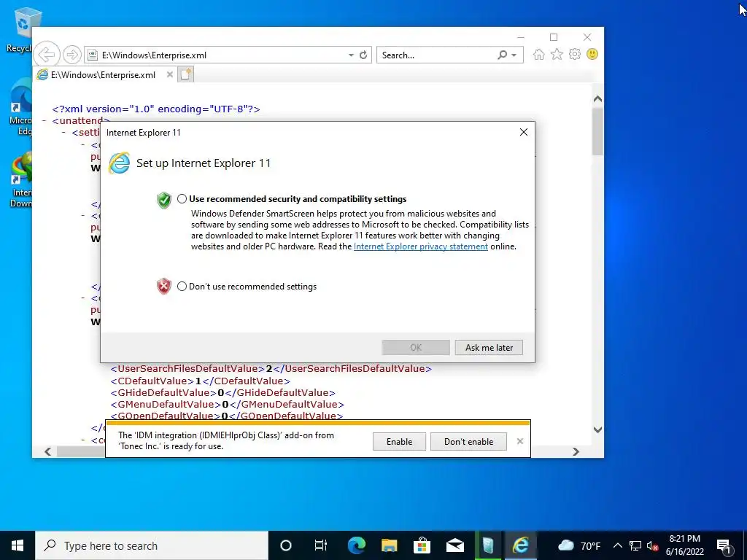Click the taskbar search box
This screenshot has height=560, width=747.
coord(152,545)
